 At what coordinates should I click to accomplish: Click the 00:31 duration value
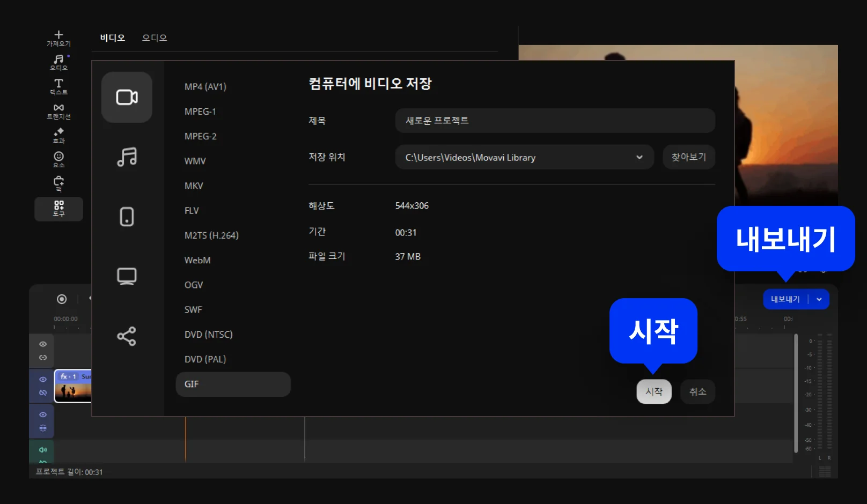(406, 233)
